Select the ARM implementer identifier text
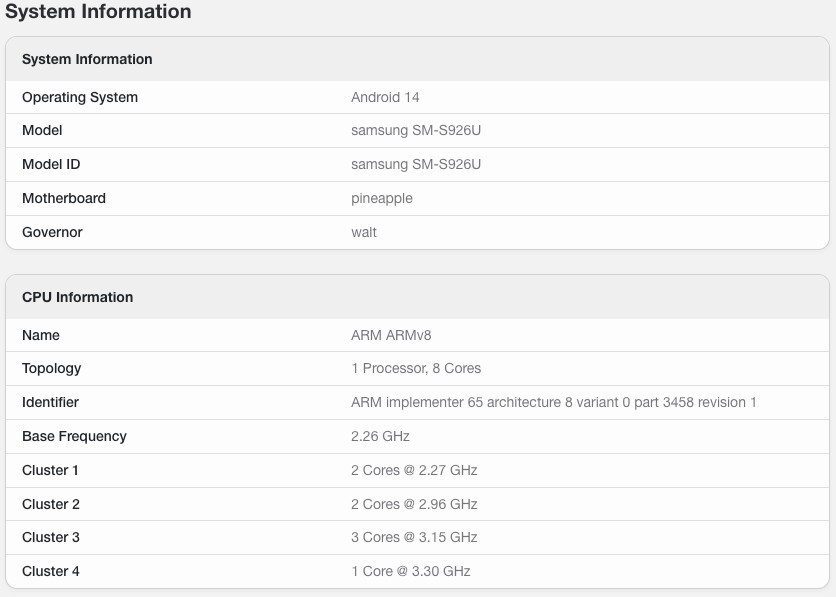836x597 pixels. click(553, 402)
